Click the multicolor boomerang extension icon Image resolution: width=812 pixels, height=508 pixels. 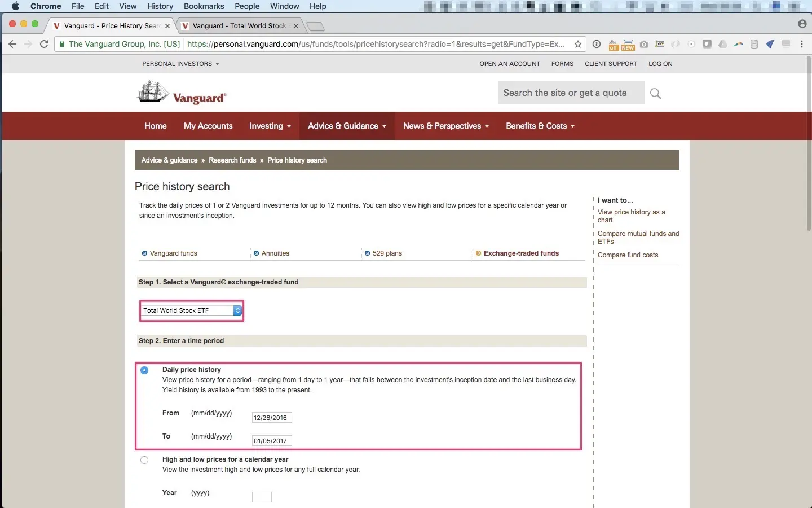pos(738,44)
